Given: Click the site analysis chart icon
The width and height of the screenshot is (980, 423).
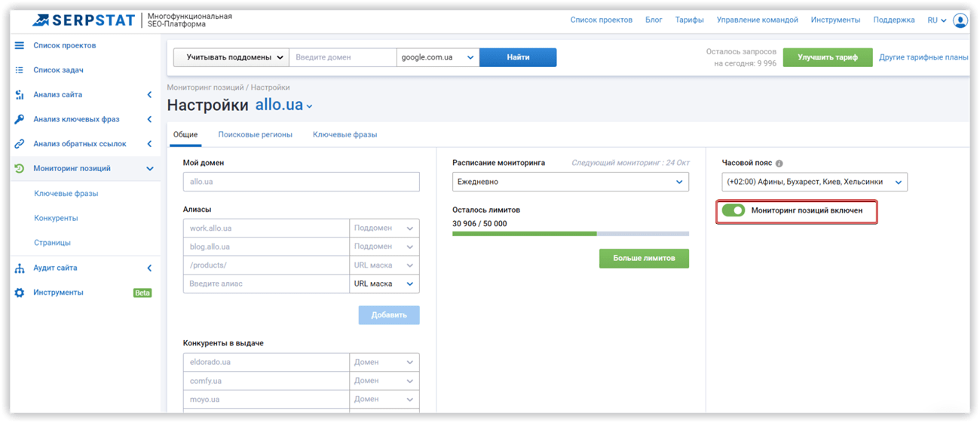Looking at the screenshot, I should point(20,95).
